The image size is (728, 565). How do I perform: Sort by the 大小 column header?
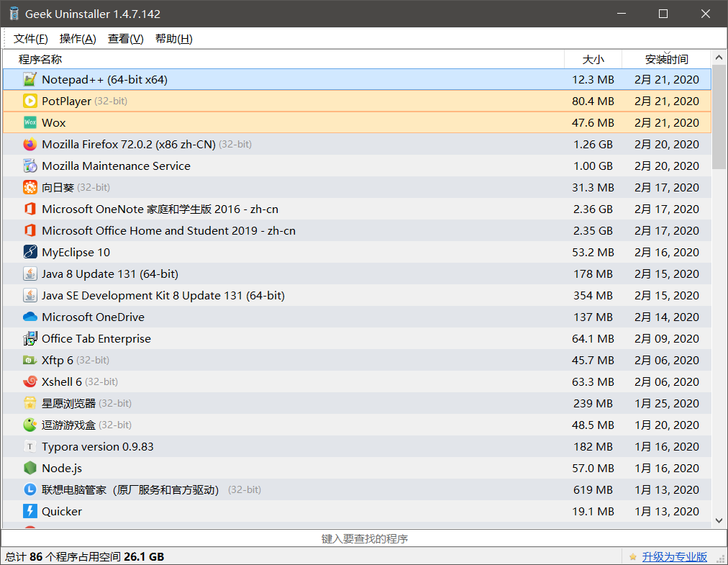coord(593,60)
